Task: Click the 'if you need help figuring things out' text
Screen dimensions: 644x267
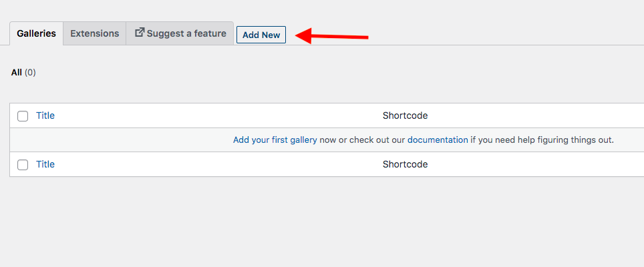Action: [542, 140]
